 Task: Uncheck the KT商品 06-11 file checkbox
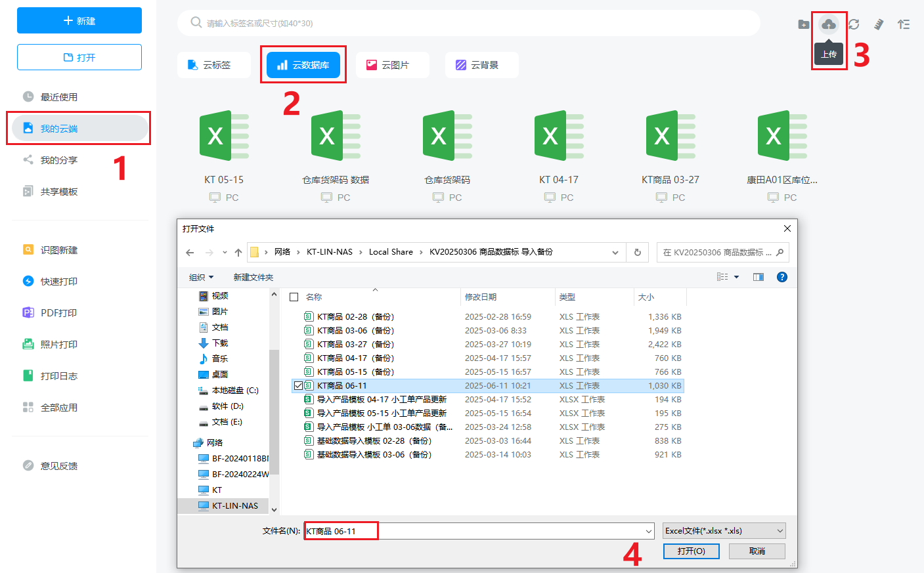298,386
